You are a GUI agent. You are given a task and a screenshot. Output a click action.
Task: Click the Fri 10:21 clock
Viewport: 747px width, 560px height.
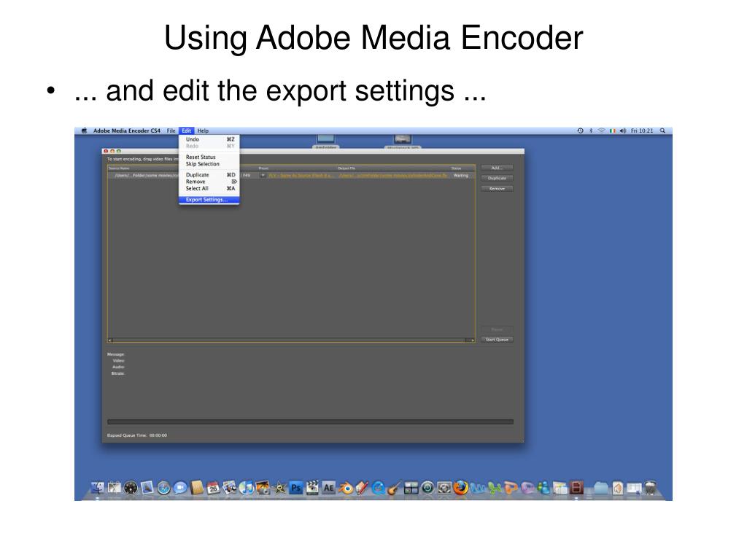(642, 131)
